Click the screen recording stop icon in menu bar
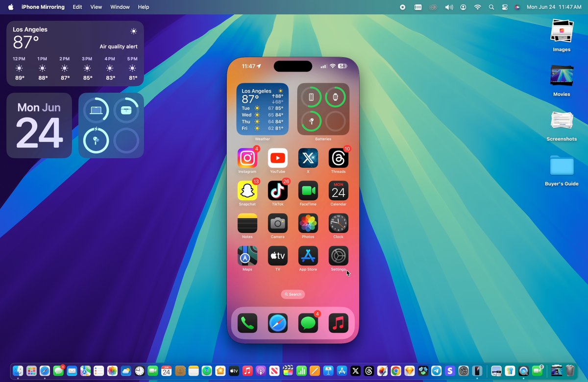588x382 pixels. pyautogui.click(x=402, y=7)
